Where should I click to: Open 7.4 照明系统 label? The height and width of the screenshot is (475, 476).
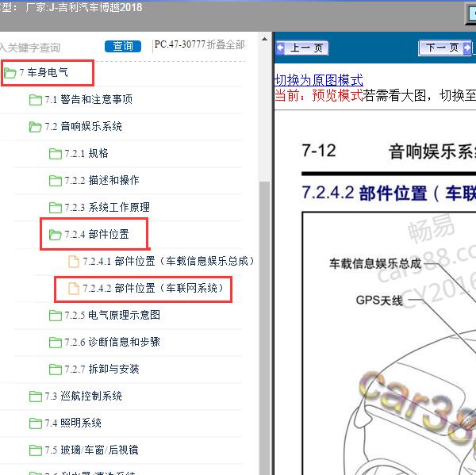tap(73, 423)
